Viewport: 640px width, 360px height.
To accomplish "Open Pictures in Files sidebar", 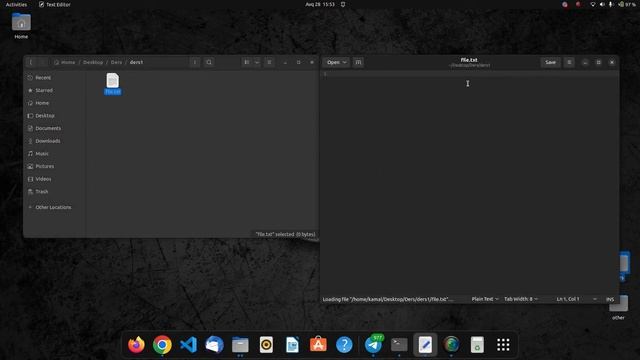I will coord(54,166).
